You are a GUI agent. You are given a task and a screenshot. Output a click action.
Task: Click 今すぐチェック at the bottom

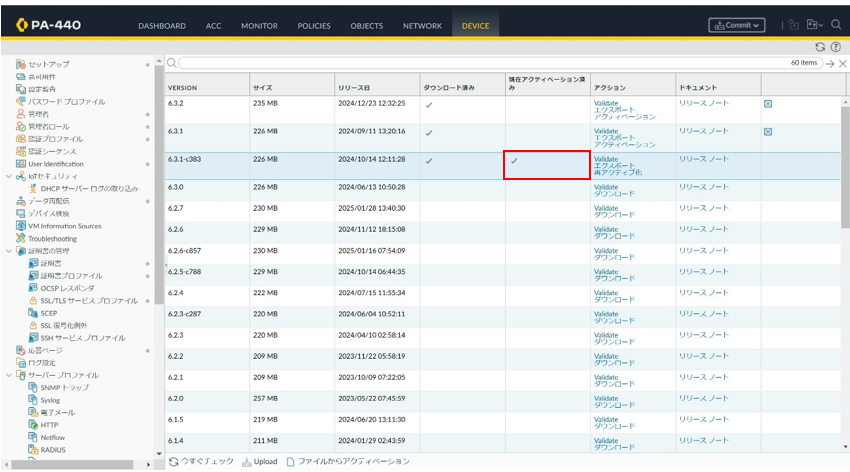202,462
